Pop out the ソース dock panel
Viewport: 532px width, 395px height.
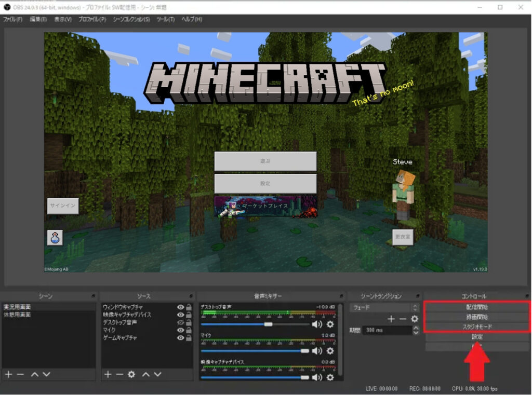pos(191,296)
